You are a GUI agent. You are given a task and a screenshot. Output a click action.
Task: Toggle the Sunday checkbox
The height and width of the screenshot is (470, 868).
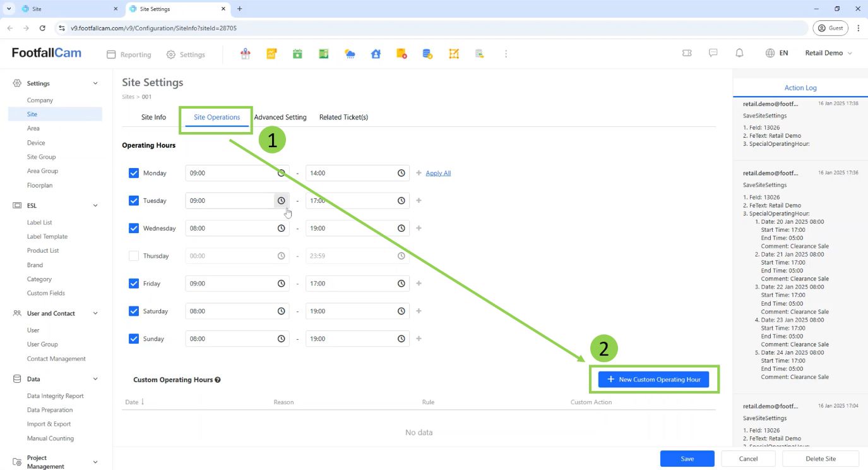pos(134,339)
